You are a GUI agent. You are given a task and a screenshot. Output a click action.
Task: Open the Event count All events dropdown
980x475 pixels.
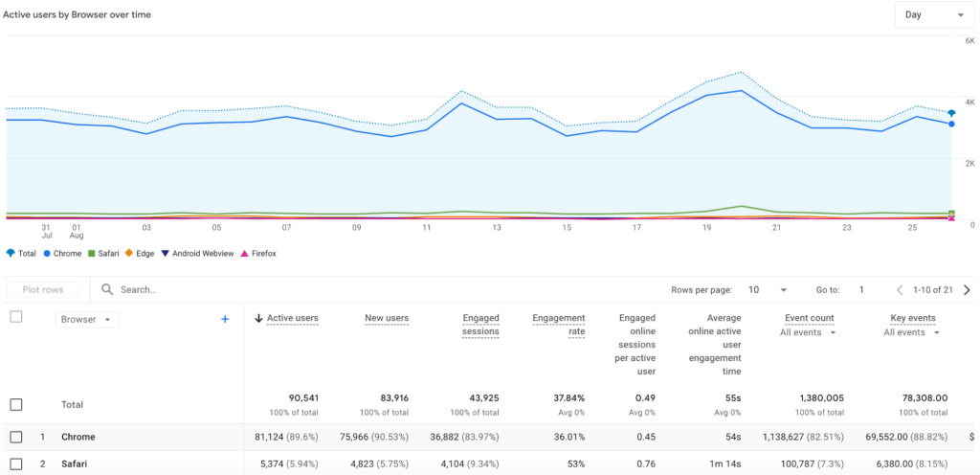coord(808,332)
